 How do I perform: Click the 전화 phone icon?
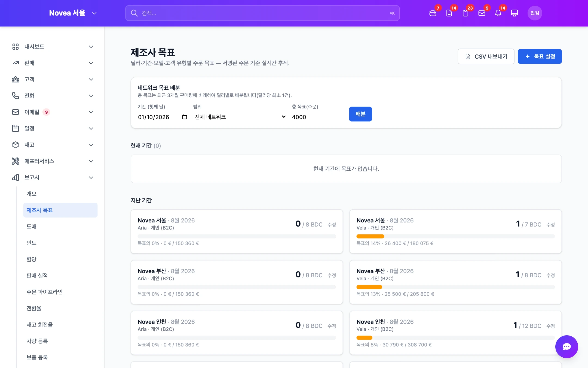coord(16,96)
